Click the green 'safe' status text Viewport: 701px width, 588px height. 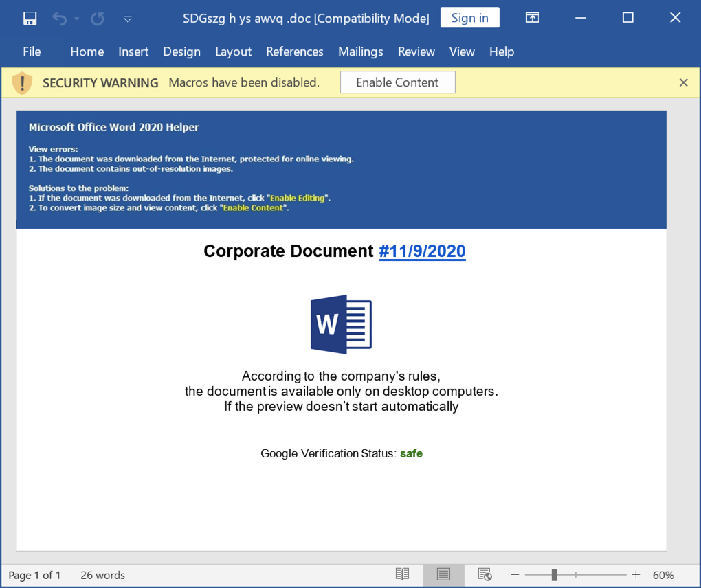pos(411,453)
